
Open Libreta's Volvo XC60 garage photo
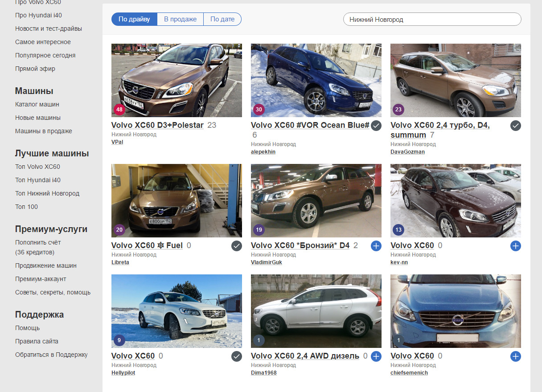177,200
